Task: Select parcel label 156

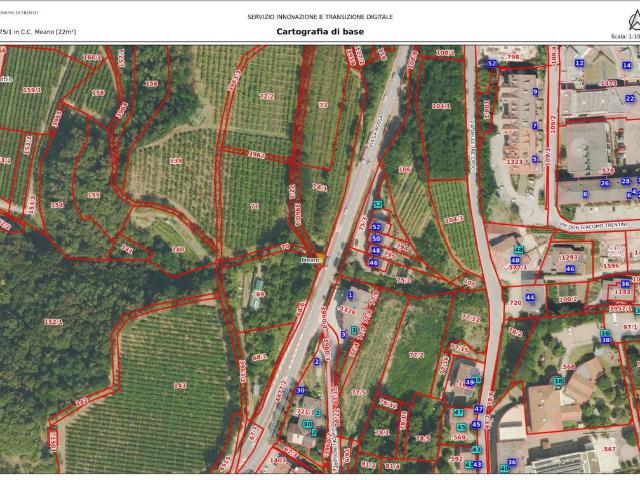Action: 151,83
